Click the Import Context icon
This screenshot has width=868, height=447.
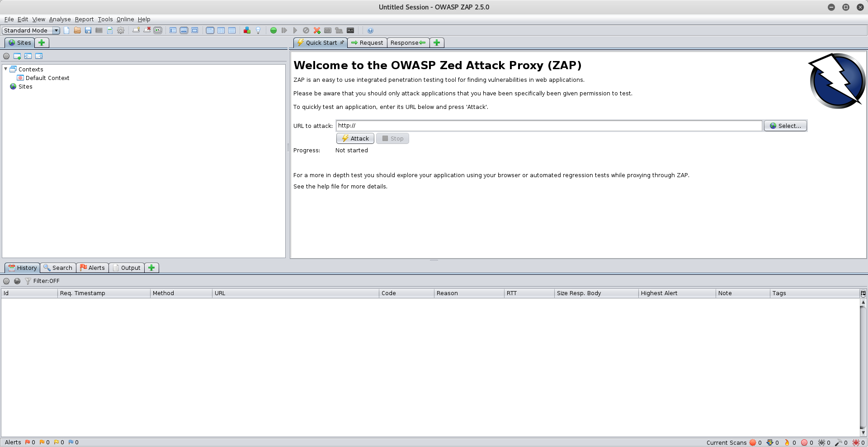(x=28, y=56)
